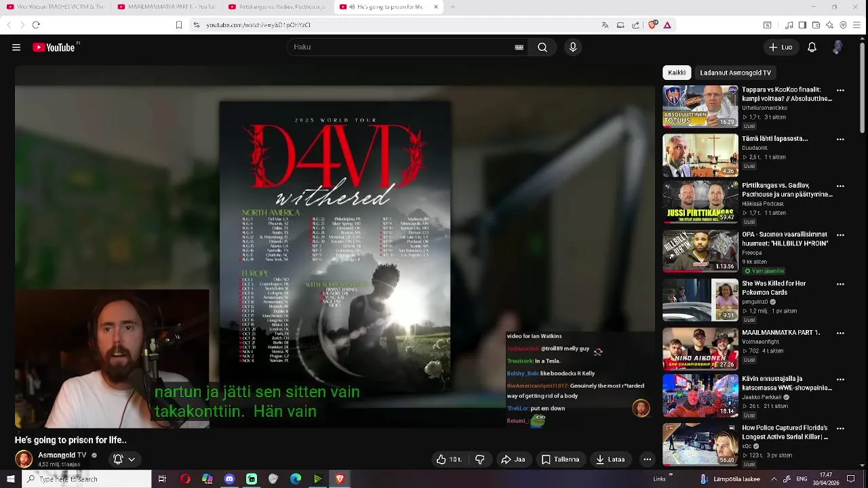Open options for Kävin ennustajalla video
Image resolution: width=868 pixels, height=488 pixels.
point(840,380)
